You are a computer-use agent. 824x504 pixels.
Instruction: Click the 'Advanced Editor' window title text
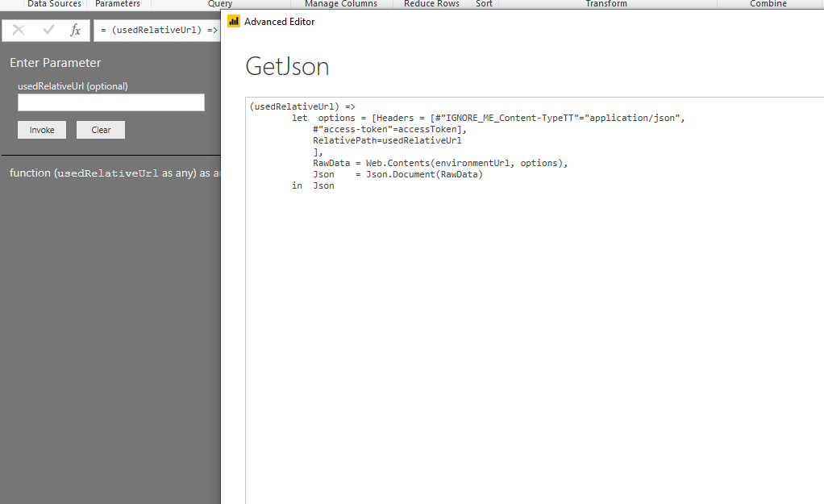click(x=280, y=22)
